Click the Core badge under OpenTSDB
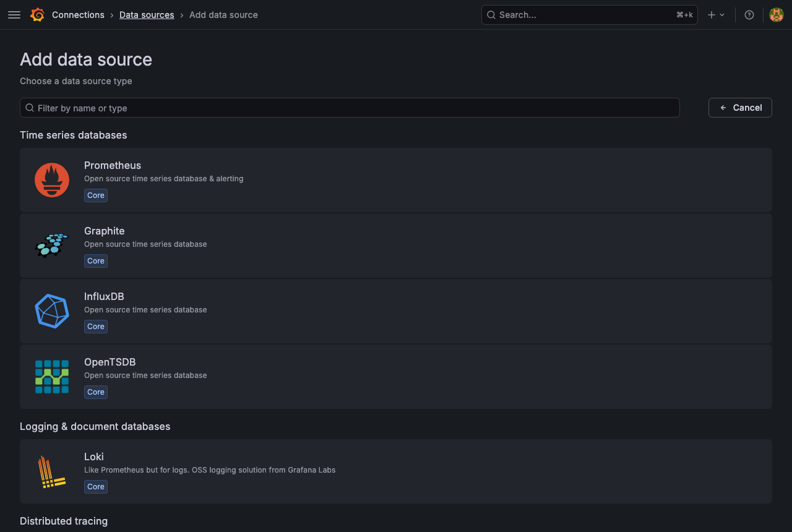Image resolution: width=792 pixels, height=532 pixels. point(96,392)
